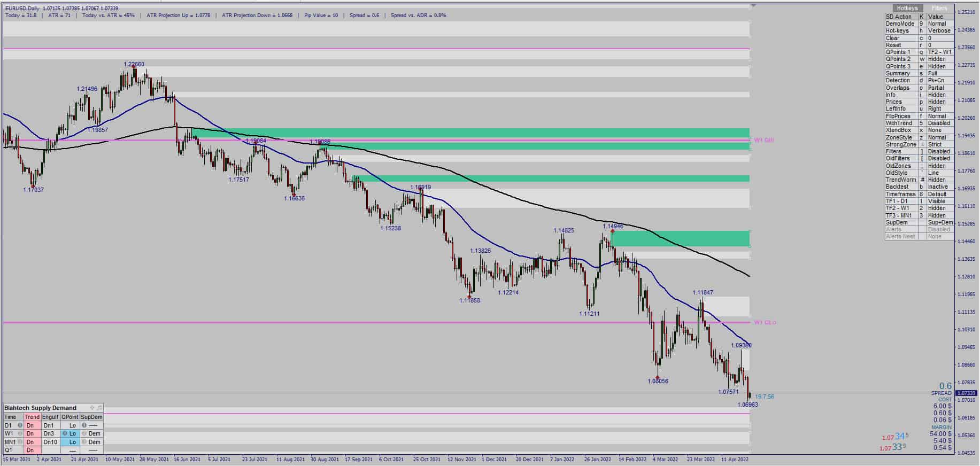Click the Hot-keys Verbose value

939,31
